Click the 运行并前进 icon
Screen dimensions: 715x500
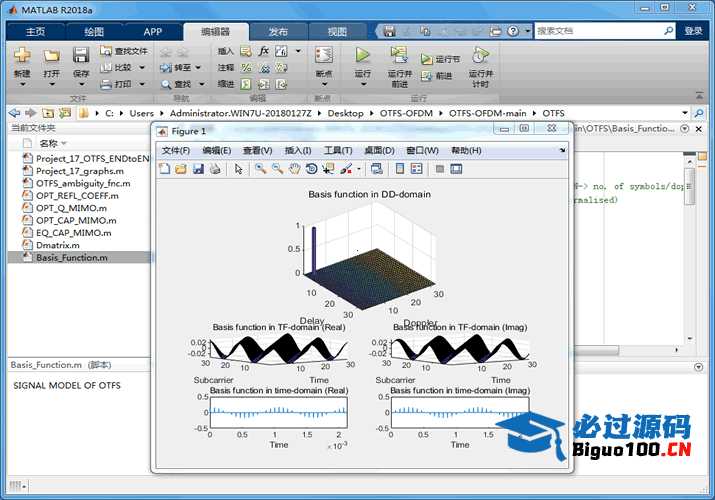399,55
